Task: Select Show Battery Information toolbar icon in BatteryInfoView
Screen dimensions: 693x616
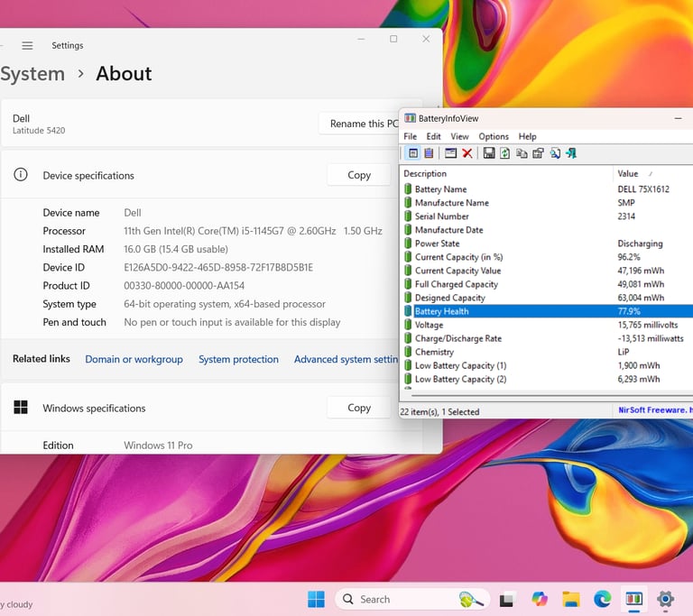Action: (x=413, y=153)
